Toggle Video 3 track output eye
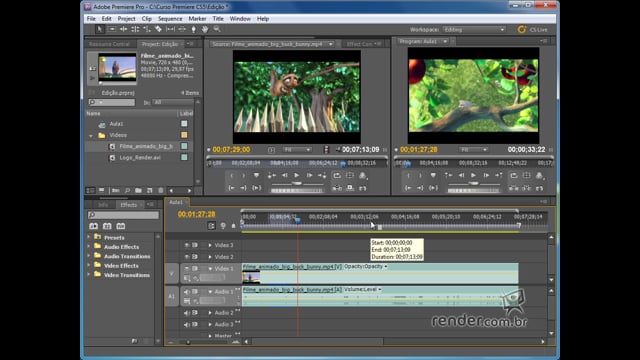This screenshot has width=640, height=360. (x=187, y=245)
